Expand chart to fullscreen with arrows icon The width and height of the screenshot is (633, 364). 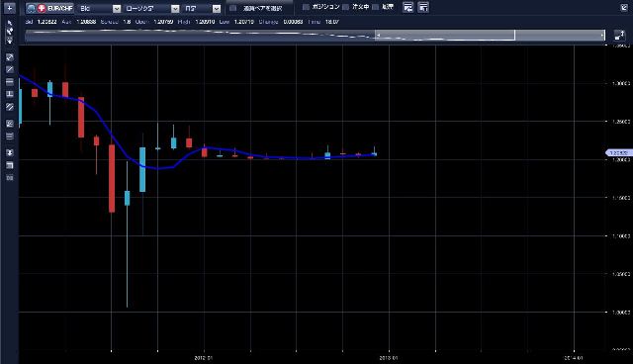[619, 35]
